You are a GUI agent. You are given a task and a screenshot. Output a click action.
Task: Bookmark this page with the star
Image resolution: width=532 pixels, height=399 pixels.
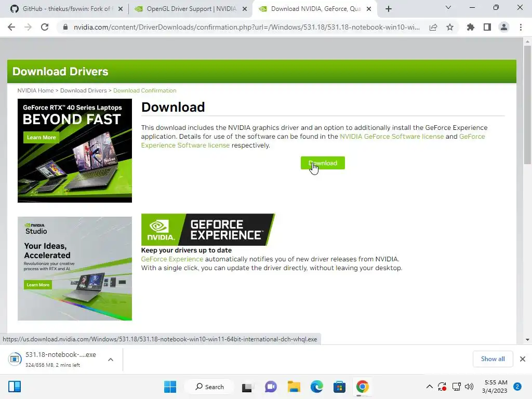(x=450, y=27)
